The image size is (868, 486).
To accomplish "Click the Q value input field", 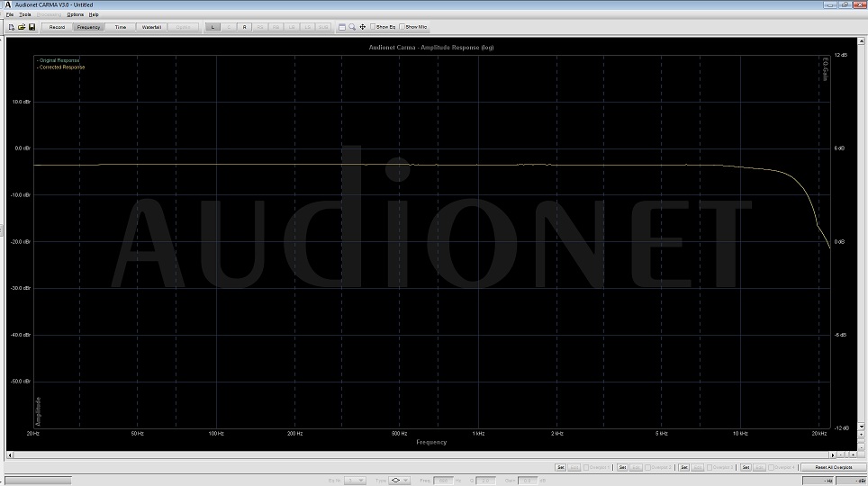I will [x=485, y=481].
